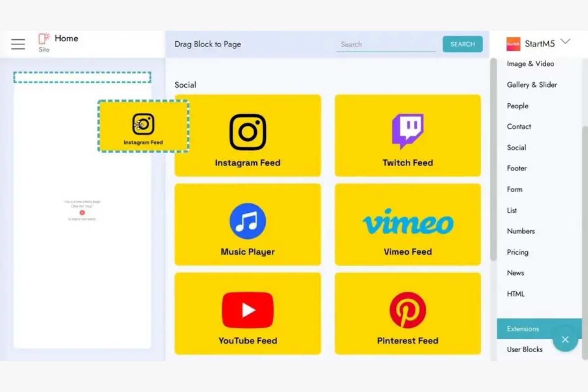The height and width of the screenshot is (392, 588).
Task: Focus the block Search field
Action: pos(386,44)
